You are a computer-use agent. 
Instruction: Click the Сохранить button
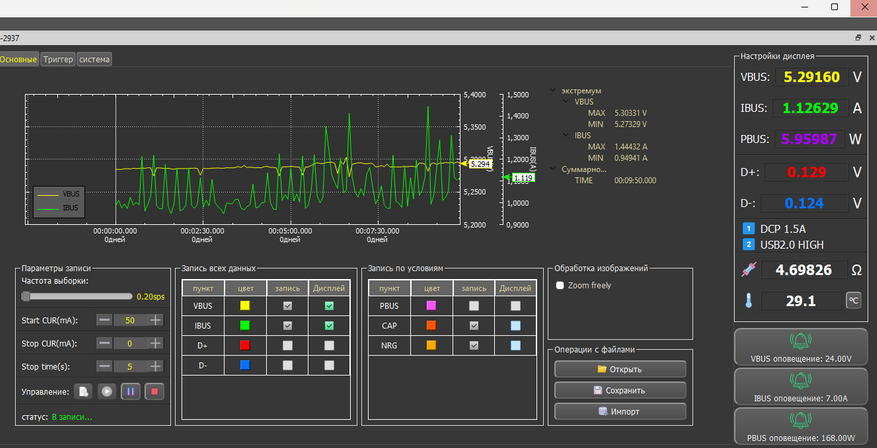[x=620, y=390]
